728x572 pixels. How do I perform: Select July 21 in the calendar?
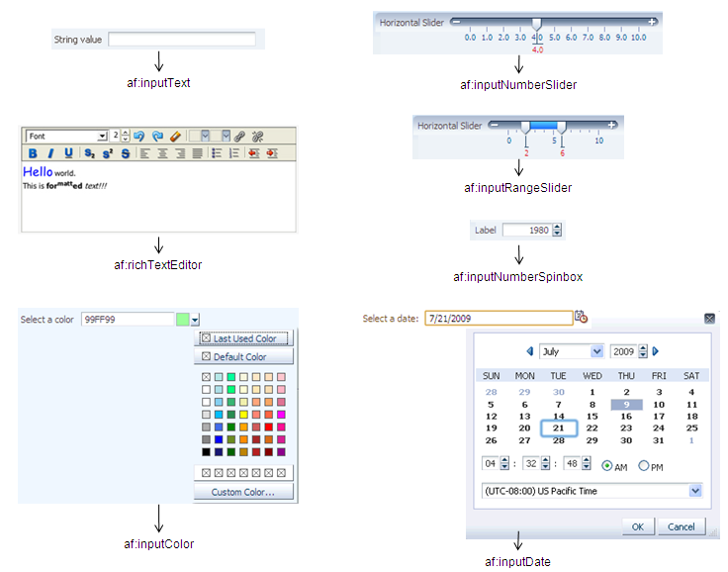click(x=559, y=428)
